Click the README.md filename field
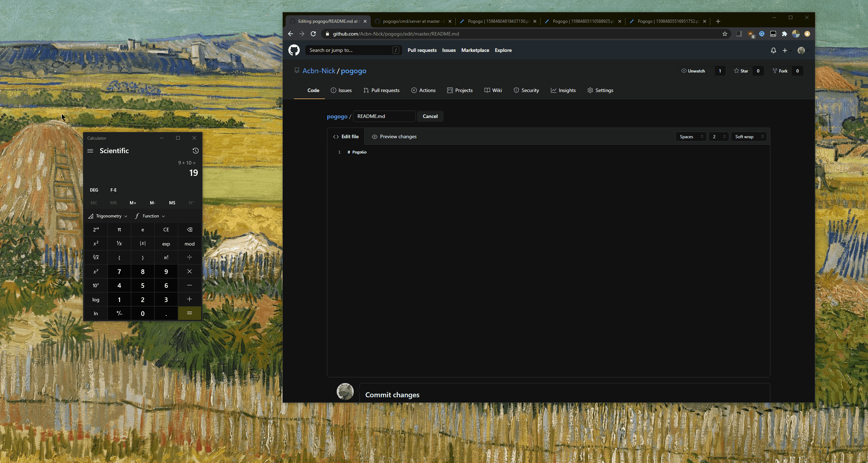 [384, 116]
